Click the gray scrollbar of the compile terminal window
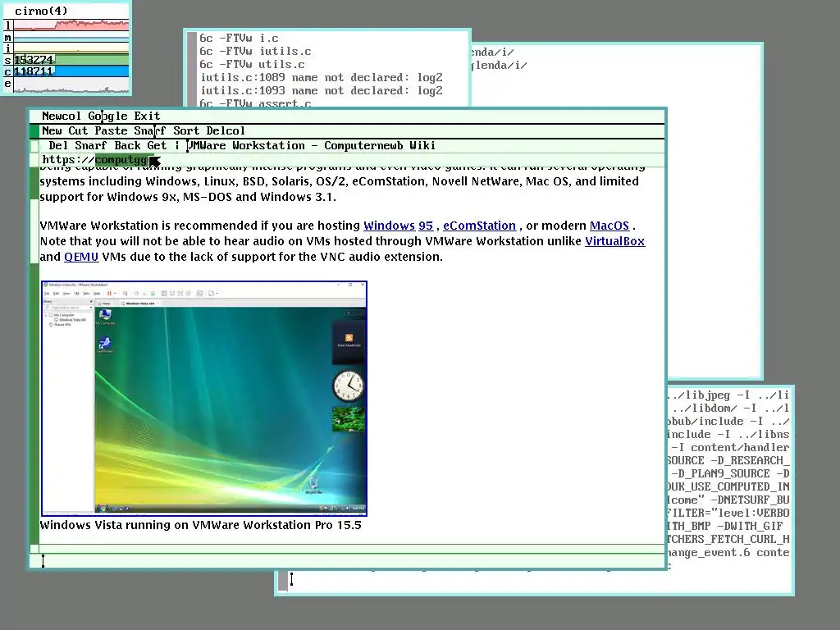 click(192, 69)
